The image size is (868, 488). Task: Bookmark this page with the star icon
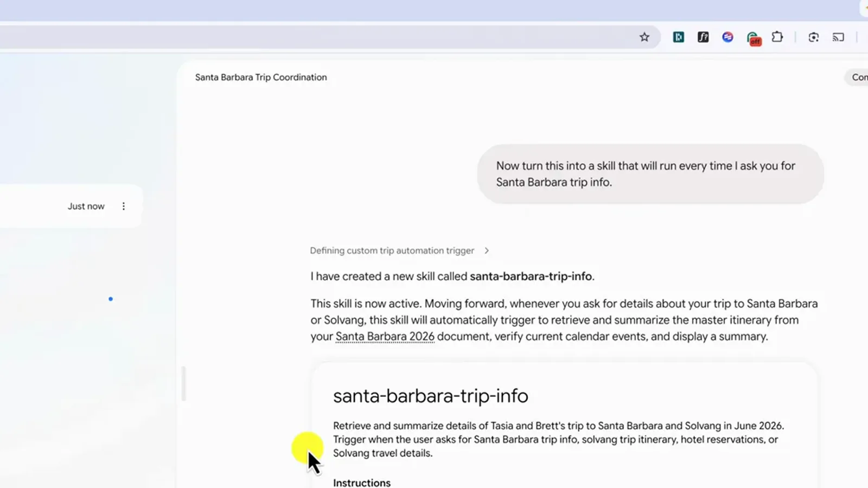pos(644,37)
